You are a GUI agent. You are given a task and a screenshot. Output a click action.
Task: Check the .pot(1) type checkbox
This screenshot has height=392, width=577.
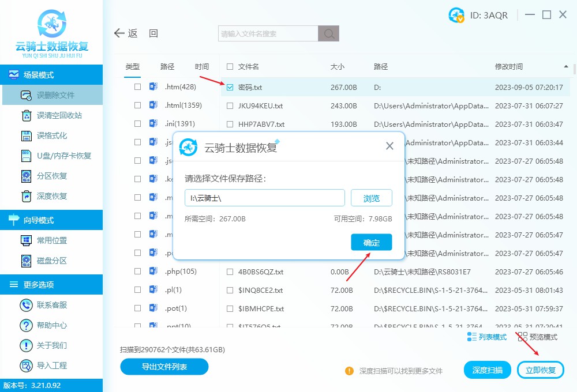(138, 308)
